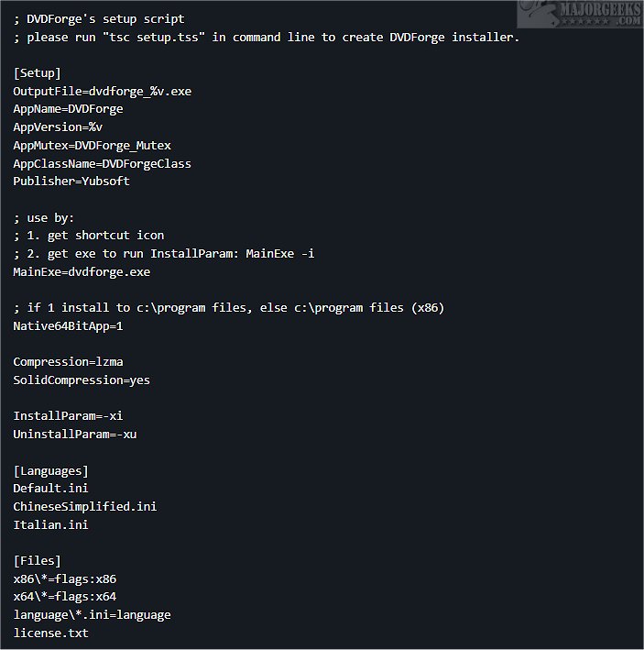This screenshot has height=650, width=644.
Task: Click the [Files] section header
Action: [x=37, y=561]
